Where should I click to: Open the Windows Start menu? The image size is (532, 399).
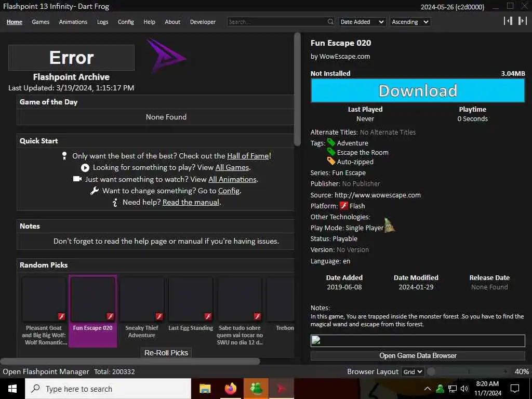[12, 389]
